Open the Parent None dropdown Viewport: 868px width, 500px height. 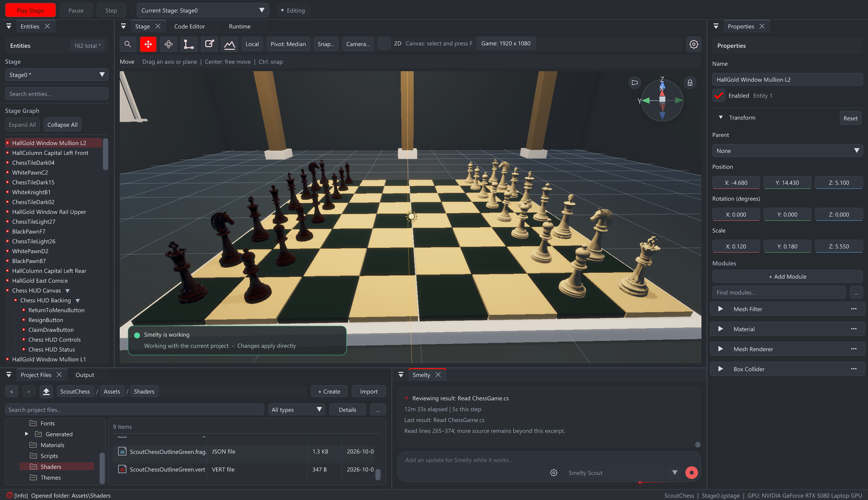[787, 151]
